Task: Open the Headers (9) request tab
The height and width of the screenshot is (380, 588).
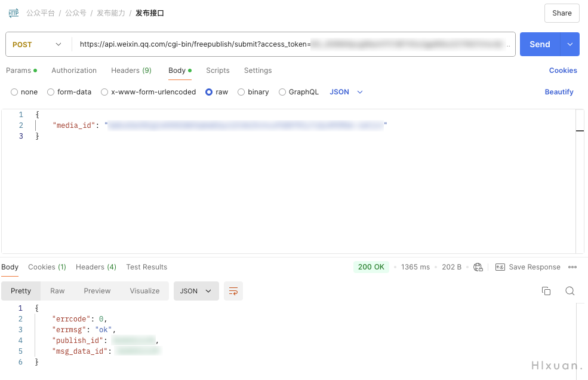Action: pos(131,71)
